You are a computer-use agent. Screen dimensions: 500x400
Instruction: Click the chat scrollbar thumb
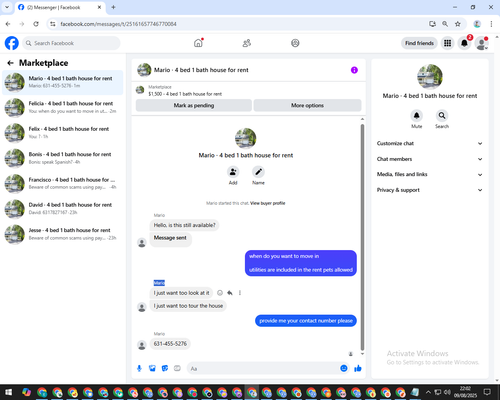click(362, 237)
